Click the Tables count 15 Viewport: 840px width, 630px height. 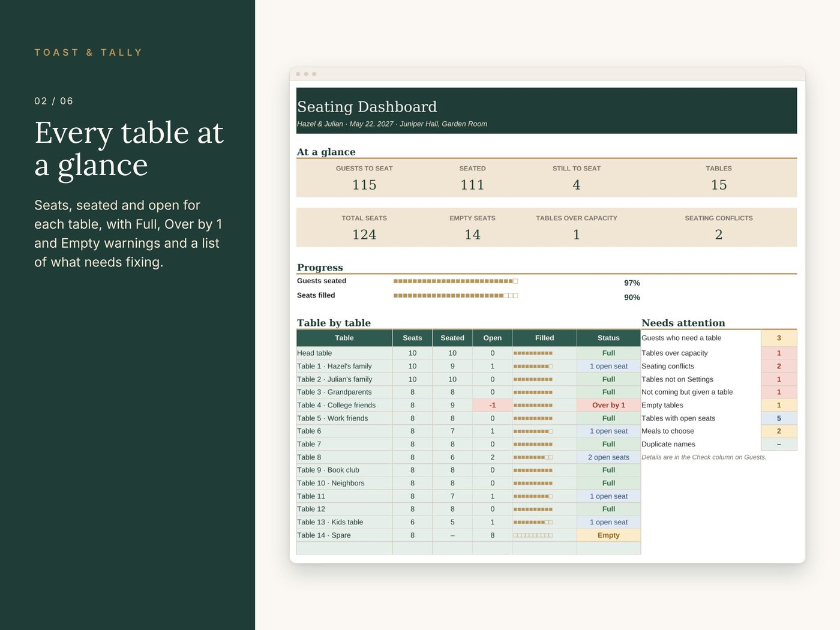pyautogui.click(x=719, y=185)
